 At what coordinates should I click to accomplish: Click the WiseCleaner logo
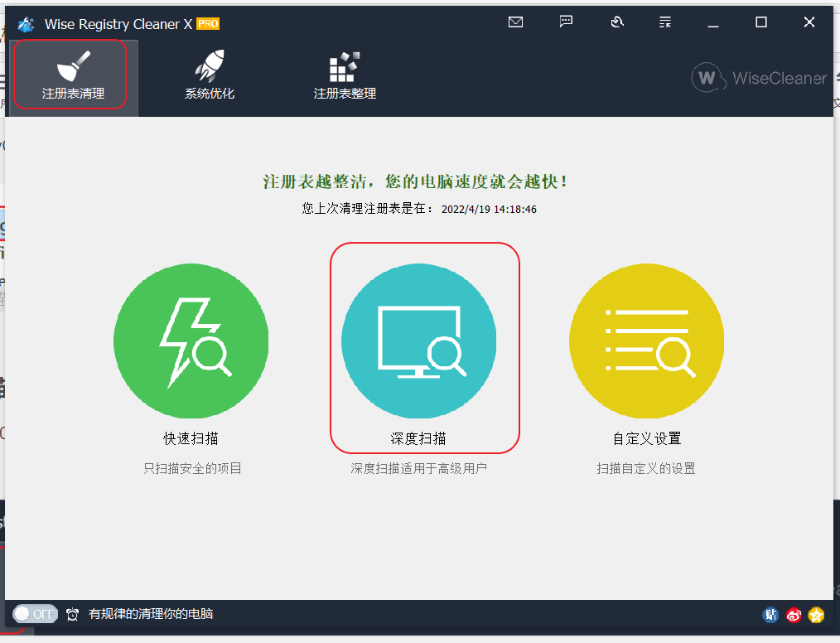[758, 78]
